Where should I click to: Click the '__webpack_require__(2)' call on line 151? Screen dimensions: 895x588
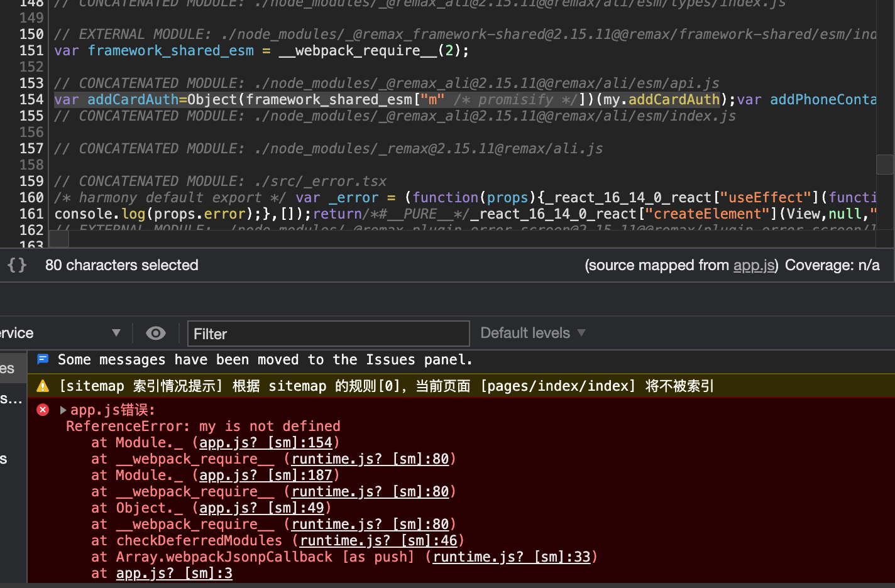click(370, 50)
